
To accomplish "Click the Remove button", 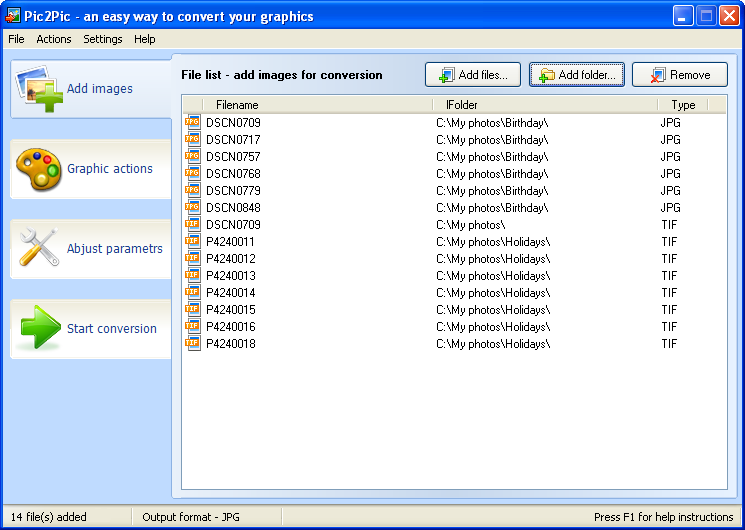I will [x=679, y=75].
